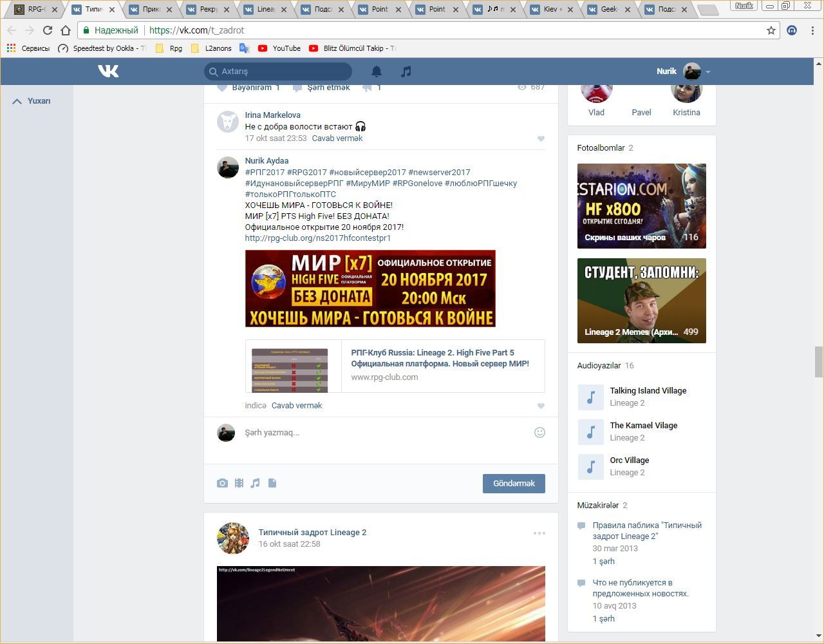Click Yuxarı to go to top

coord(32,101)
